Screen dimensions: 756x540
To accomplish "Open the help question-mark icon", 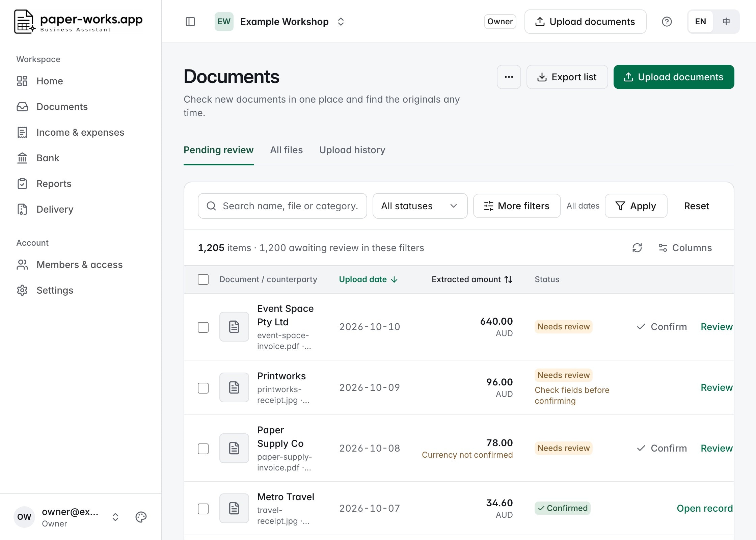I will [667, 22].
